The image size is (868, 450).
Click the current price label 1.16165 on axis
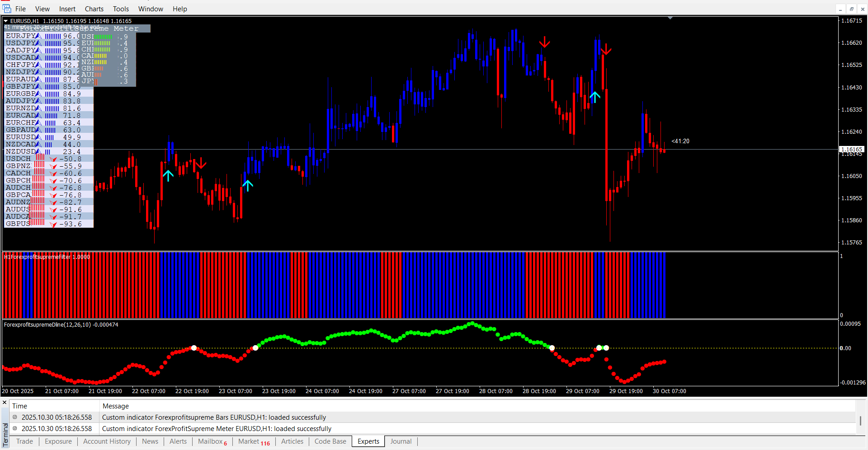[x=852, y=149]
